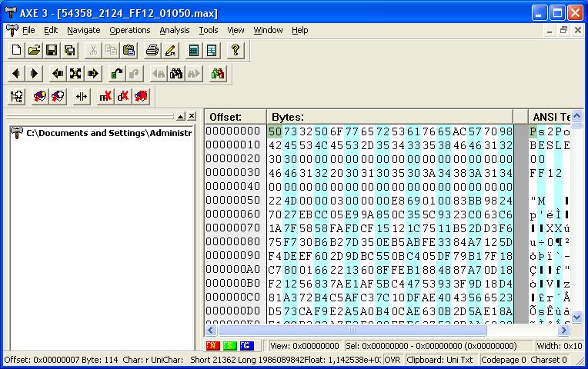Click the offset row 000000A0
The image size is (588, 369).
tap(233, 269)
